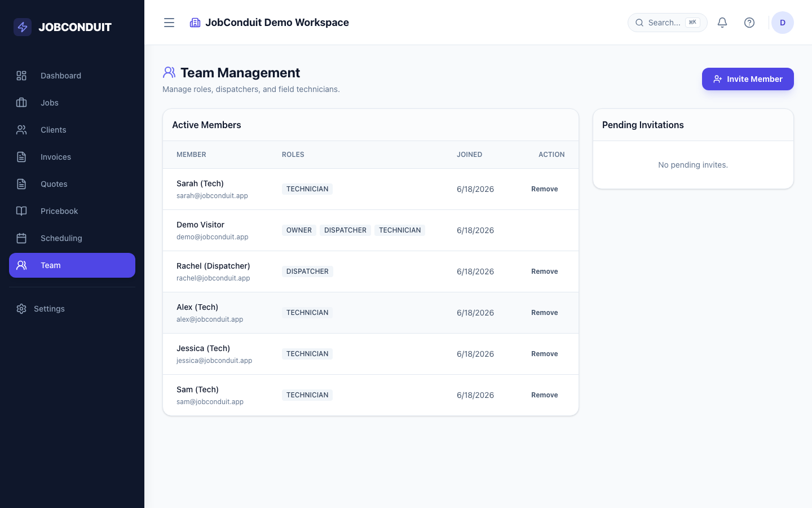812x508 pixels.
Task: Open notifications bell icon
Action: click(722, 23)
